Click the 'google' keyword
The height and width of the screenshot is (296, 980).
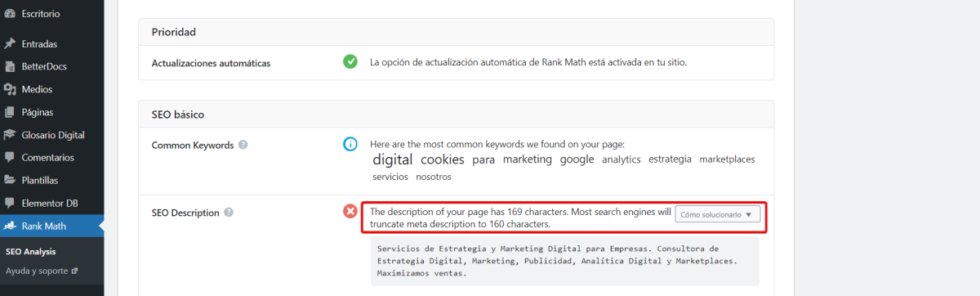577,159
